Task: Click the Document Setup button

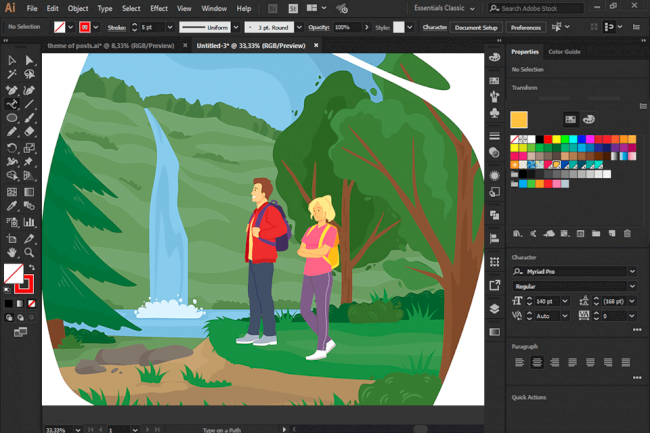Action: pos(475,27)
